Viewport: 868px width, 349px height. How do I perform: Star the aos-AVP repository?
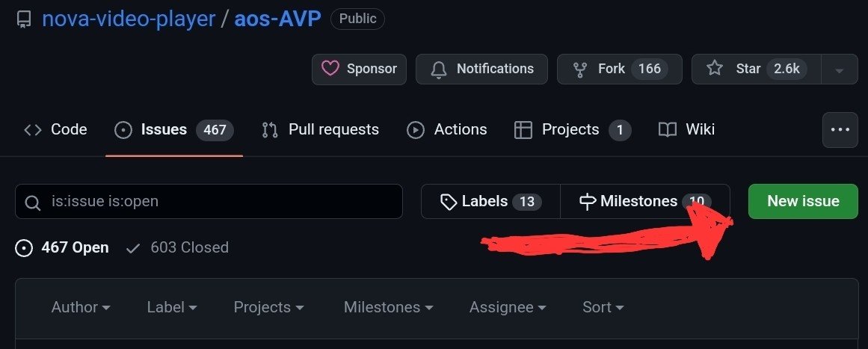(x=756, y=69)
